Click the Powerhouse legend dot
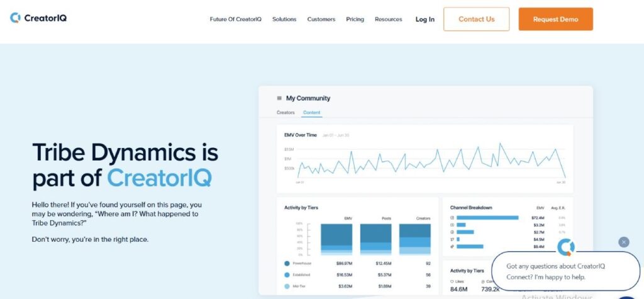644x299 pixels. [287, 263]
